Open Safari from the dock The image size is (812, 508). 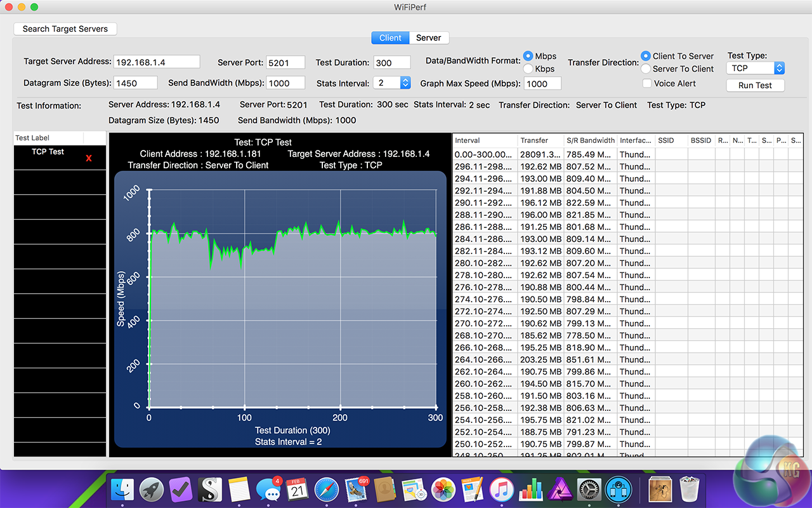[x=327, y=490]
